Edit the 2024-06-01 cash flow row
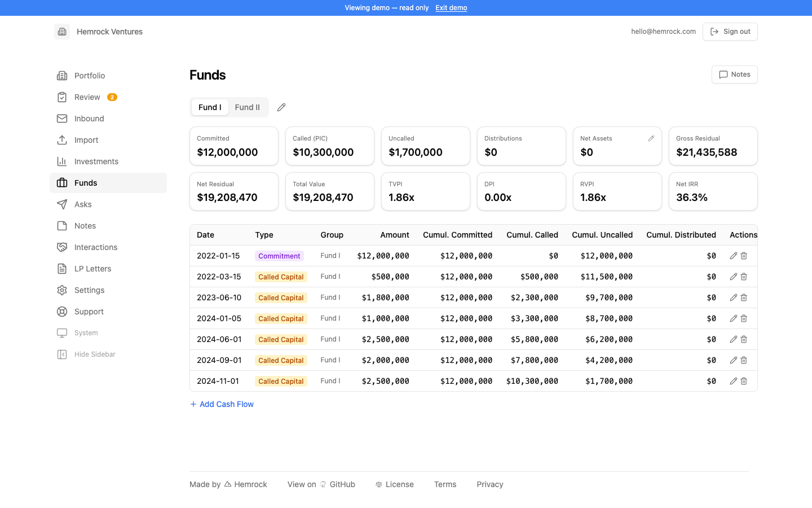 733,339
